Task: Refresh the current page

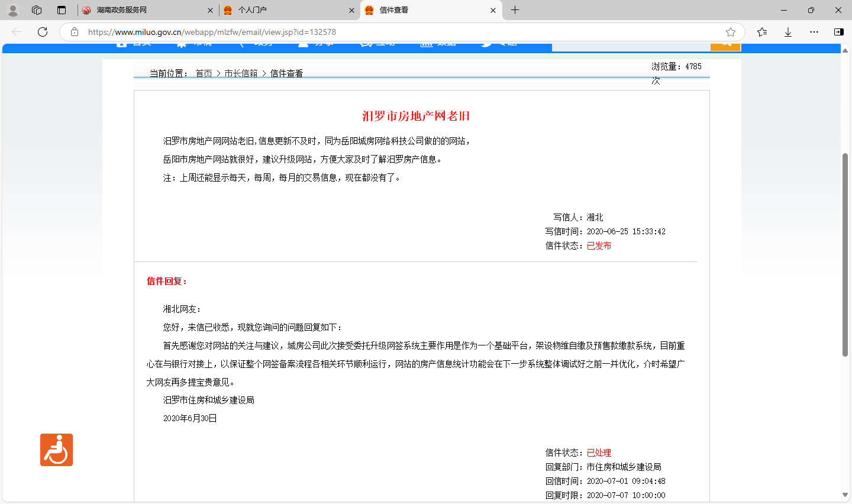Action: coord(43,32)
